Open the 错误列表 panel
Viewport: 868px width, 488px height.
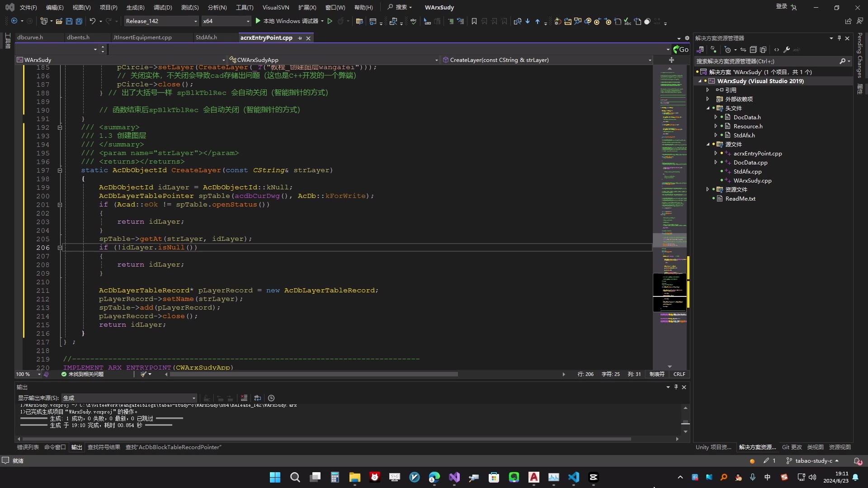coord(27,447)
